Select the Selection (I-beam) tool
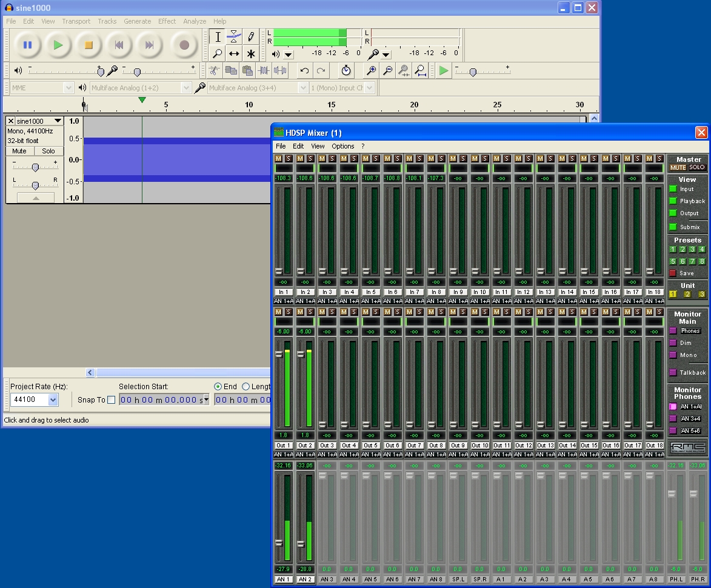 point(218,37)
